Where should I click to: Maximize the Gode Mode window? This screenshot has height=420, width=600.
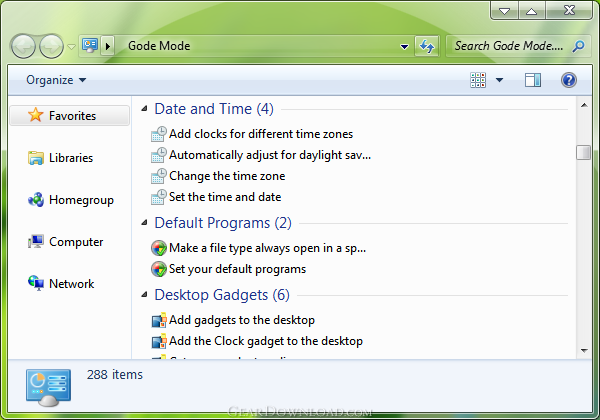pos(532,11)
